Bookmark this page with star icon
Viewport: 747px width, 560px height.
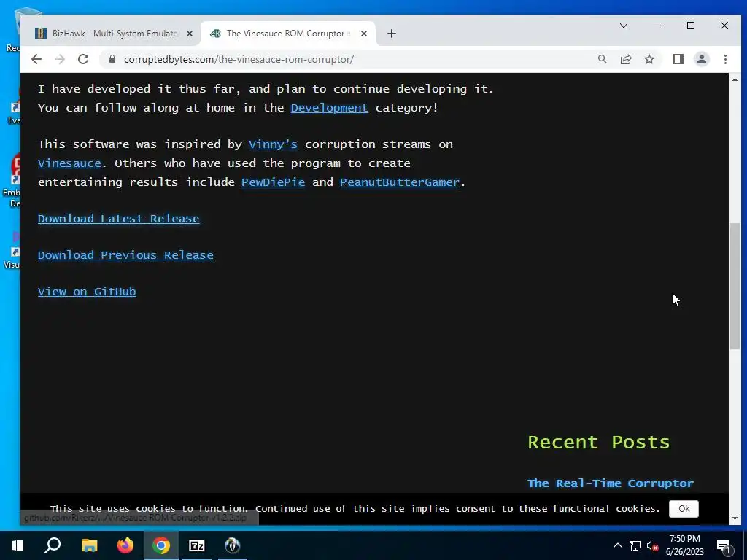pyautogui.click(x=649, y=59)
